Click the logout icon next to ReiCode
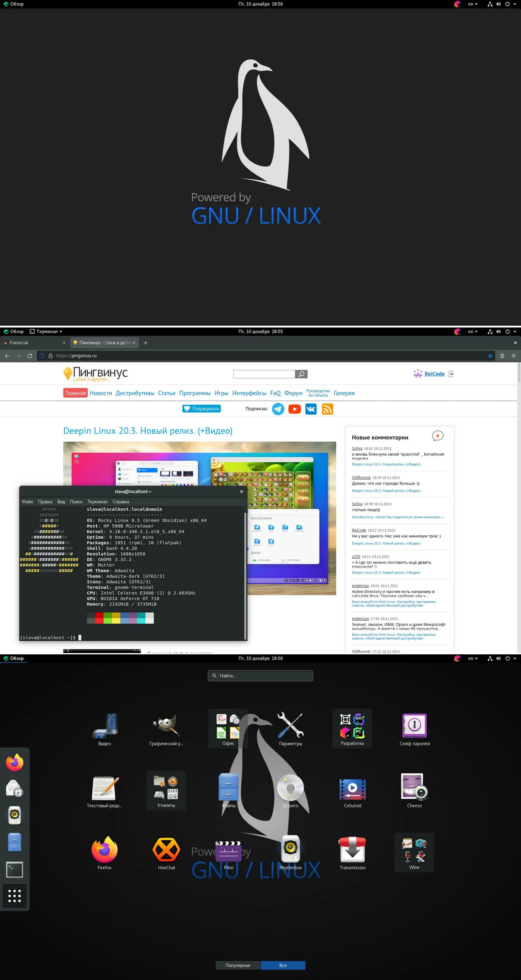521x980 pixels. [x=451, y=374]
